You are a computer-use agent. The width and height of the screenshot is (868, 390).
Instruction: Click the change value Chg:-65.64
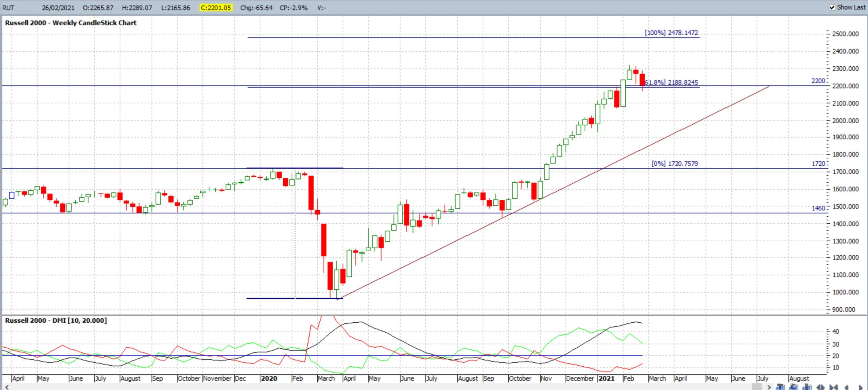click(x=256, y=8)
